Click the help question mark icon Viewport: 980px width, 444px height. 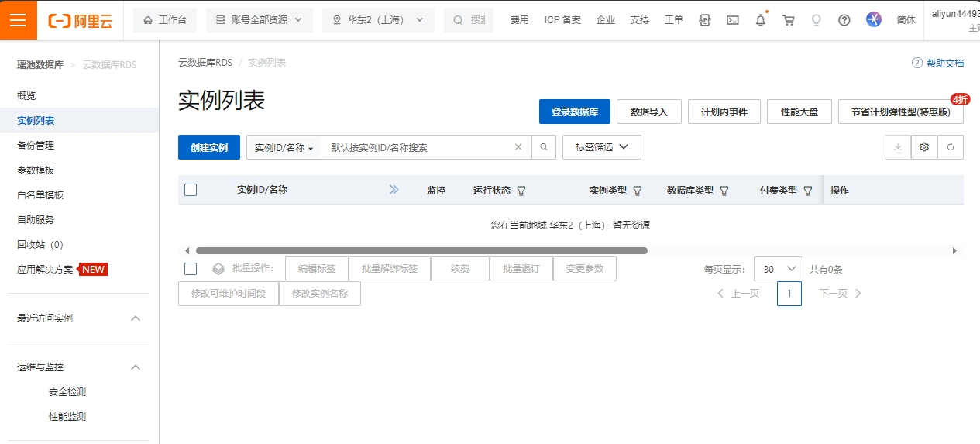click(x=844, y=20)
